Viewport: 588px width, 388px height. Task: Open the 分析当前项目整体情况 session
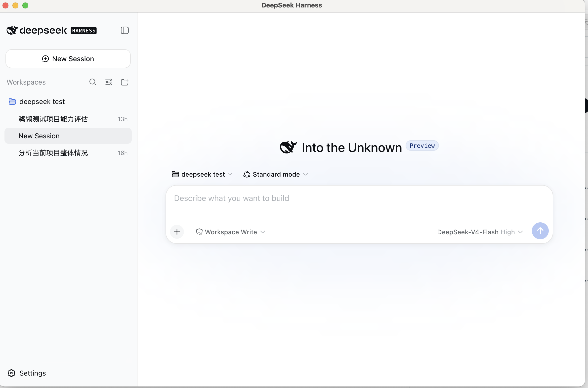[68, 153]
